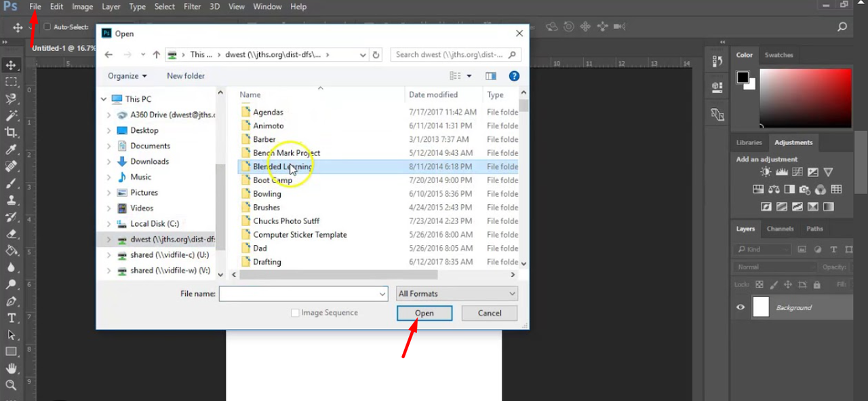Select the Clone Stamp tool
This screenshot has width=868, height=401.
coord(12,200)
